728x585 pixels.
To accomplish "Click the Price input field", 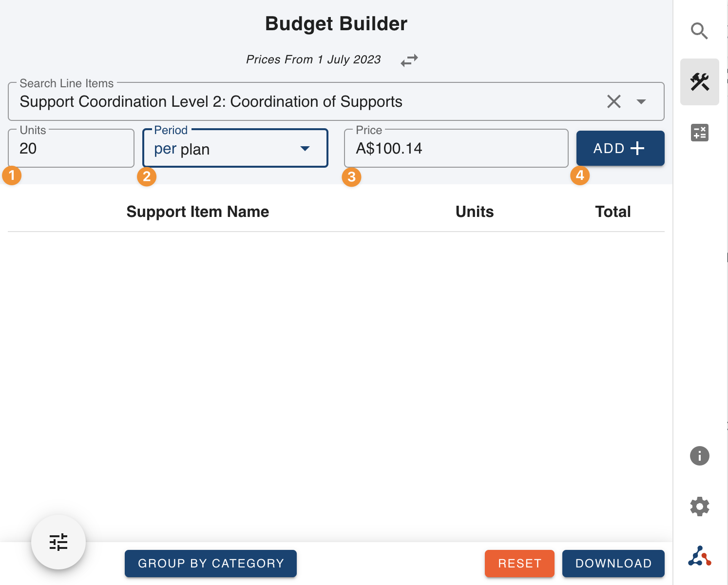I will pyautogui.click(x=456, y=149).
